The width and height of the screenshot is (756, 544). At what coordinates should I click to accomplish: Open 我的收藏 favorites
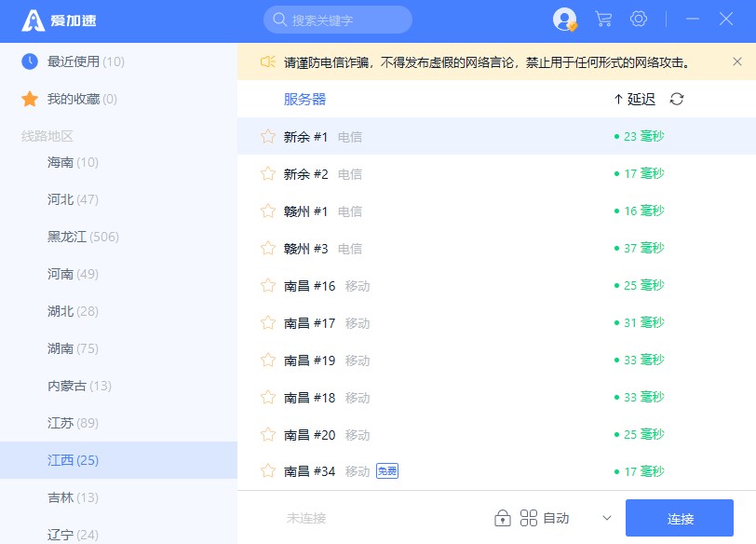point(70,99)
